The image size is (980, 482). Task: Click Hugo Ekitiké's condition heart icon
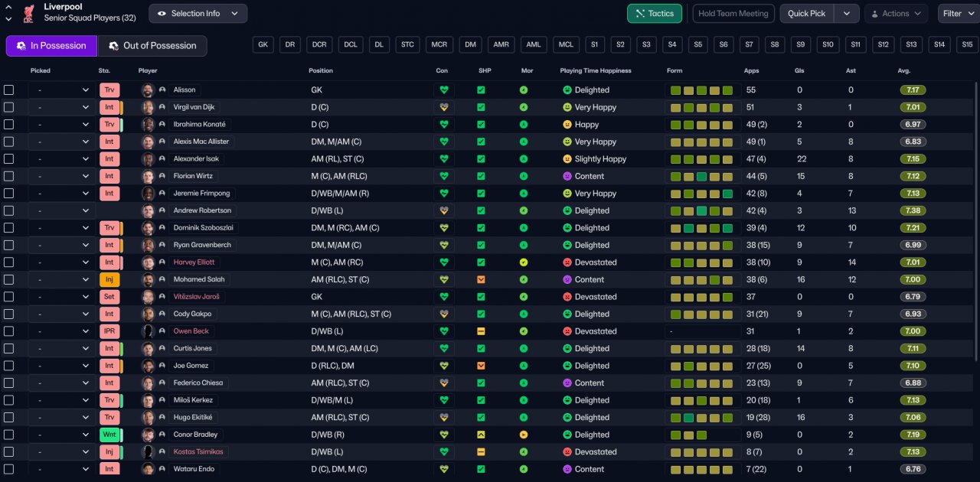[x=443, y=417]
